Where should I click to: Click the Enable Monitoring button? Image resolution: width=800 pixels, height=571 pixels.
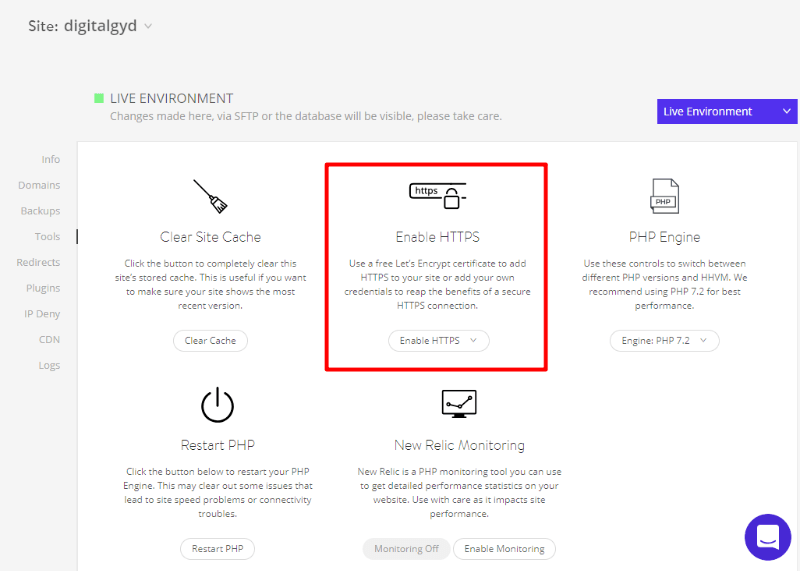click(x=504, y=549)
